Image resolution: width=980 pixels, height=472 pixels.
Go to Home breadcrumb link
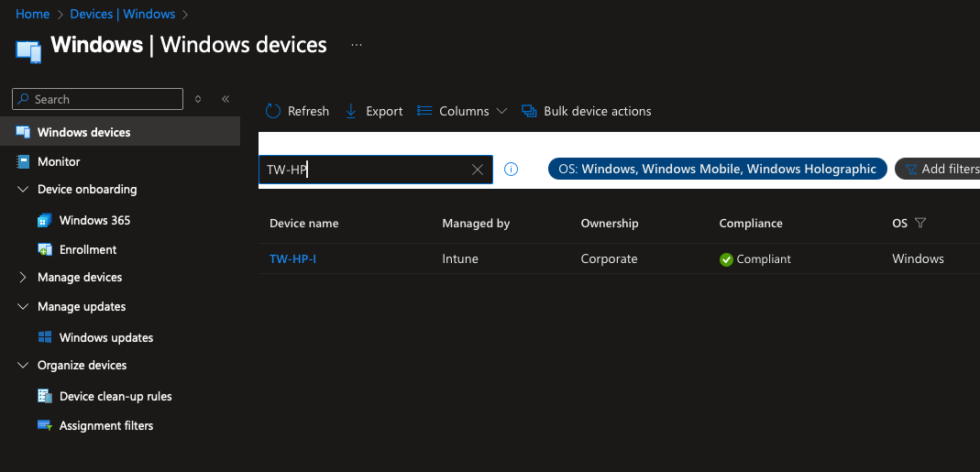tap(33, 14)
